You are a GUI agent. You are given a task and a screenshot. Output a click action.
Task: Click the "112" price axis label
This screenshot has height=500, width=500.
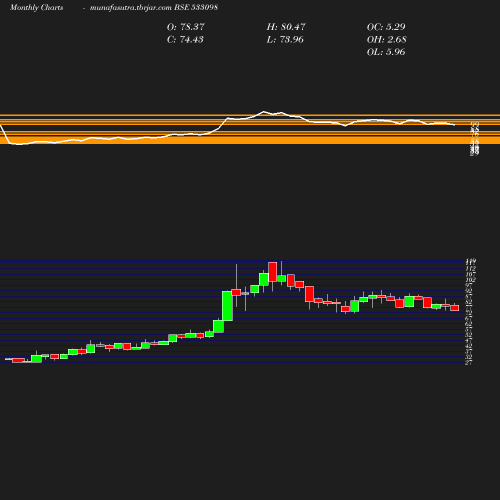[x=471, y=269]
